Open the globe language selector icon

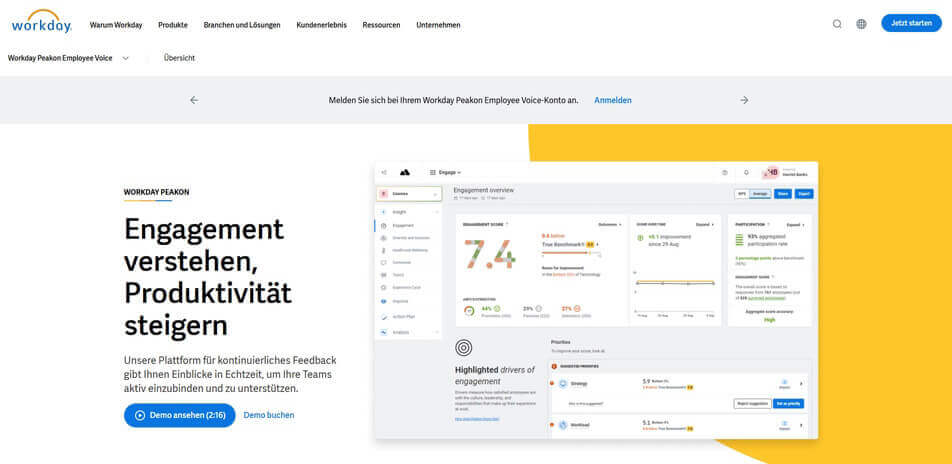(x=861, y=24)
